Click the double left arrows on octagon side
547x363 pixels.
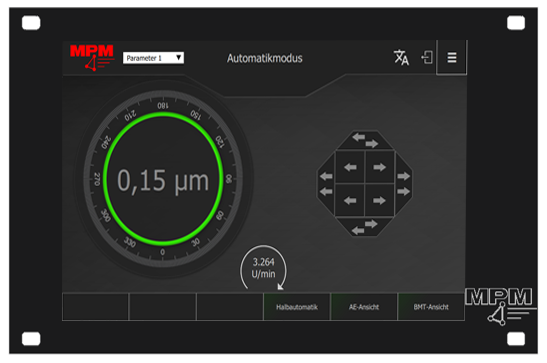tap(326, 184)
